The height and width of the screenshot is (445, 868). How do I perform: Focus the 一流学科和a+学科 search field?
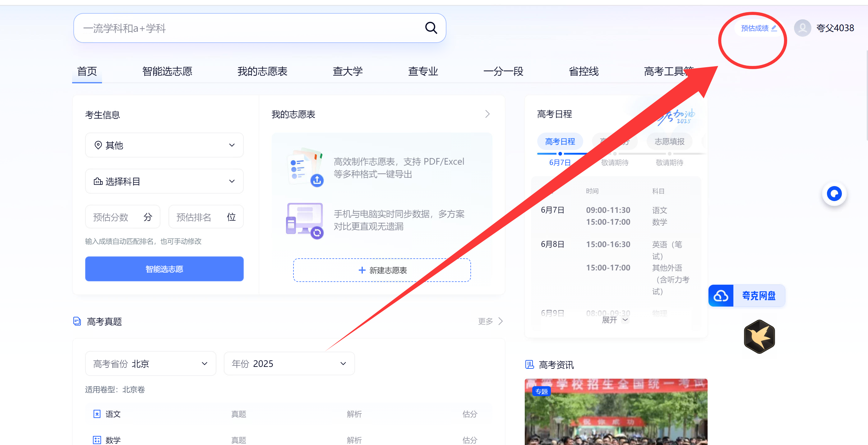pyautogui.click(x=260, y=28)
